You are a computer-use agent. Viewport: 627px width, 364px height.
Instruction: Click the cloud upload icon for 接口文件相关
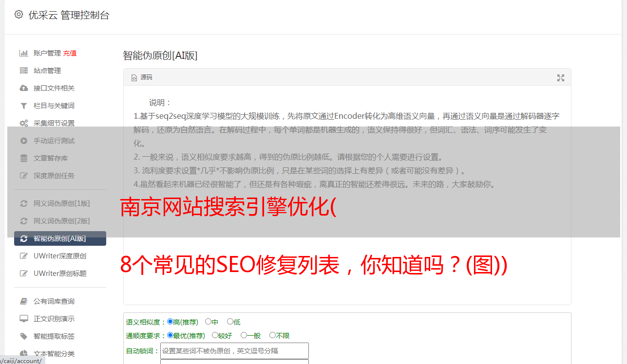[23, 88]
